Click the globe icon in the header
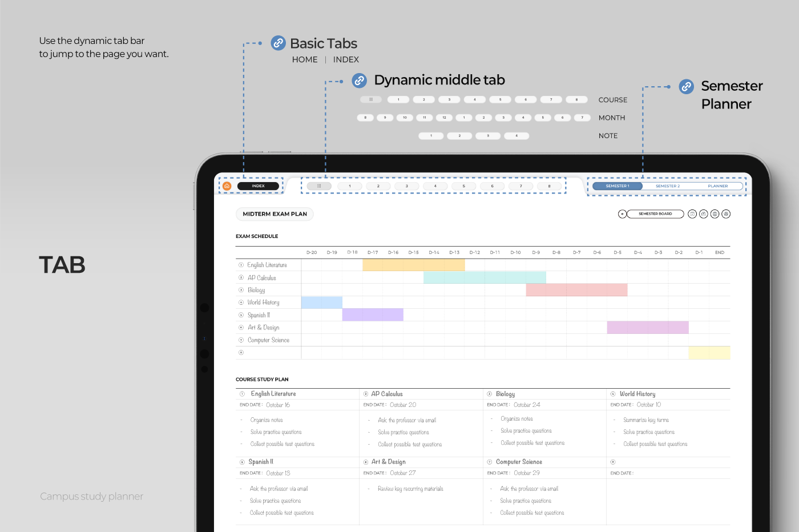Viewport: 799px width, 532px height. point(715,214)
